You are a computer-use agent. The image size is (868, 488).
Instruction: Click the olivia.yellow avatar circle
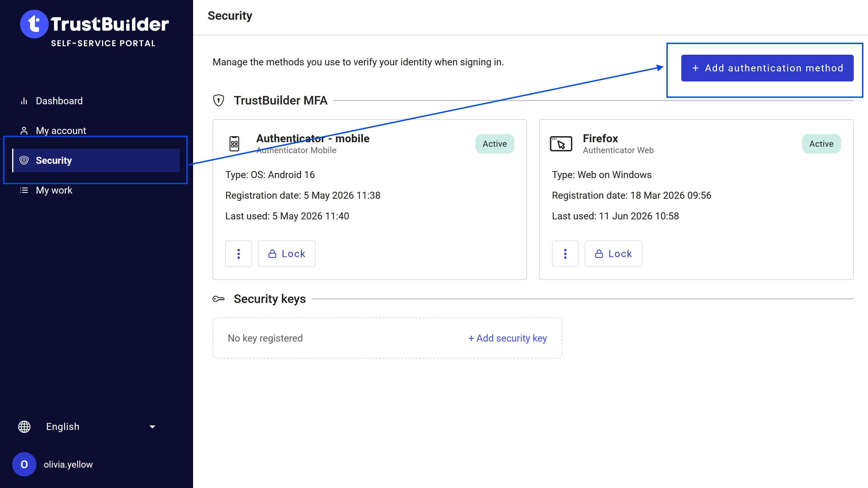[24, 464]
